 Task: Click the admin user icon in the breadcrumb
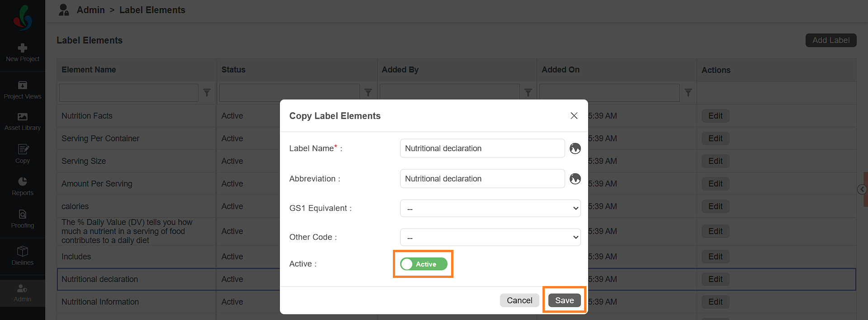tap(64, 10)
